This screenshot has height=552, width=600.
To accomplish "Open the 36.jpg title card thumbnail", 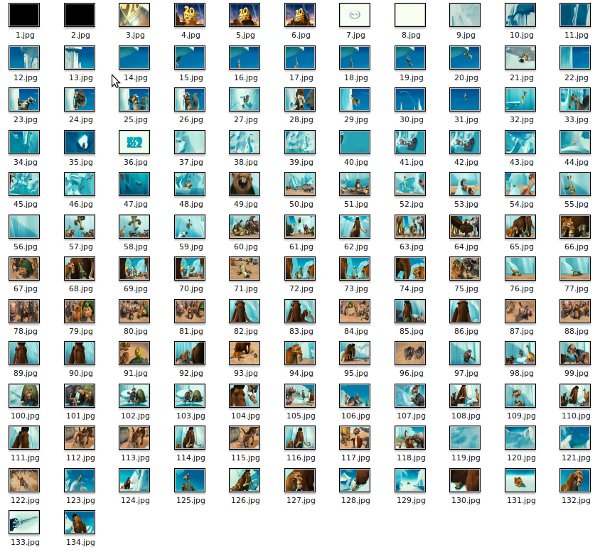I will pos(134,142).
